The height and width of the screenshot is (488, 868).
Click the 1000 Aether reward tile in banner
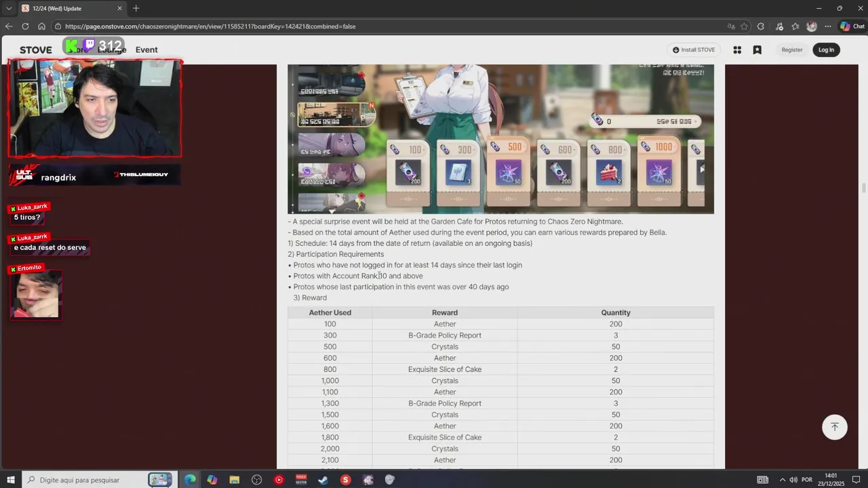click(x=659, y=172)
